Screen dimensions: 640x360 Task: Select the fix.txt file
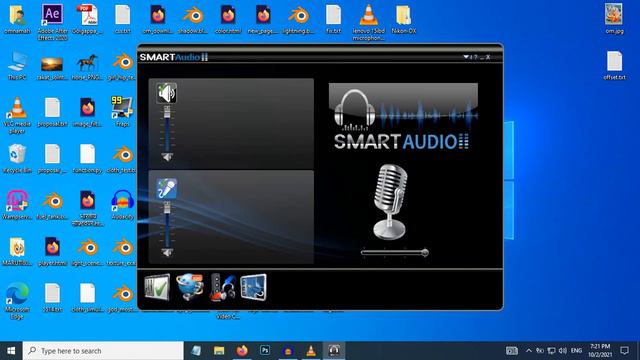click(x=333, y=19)
